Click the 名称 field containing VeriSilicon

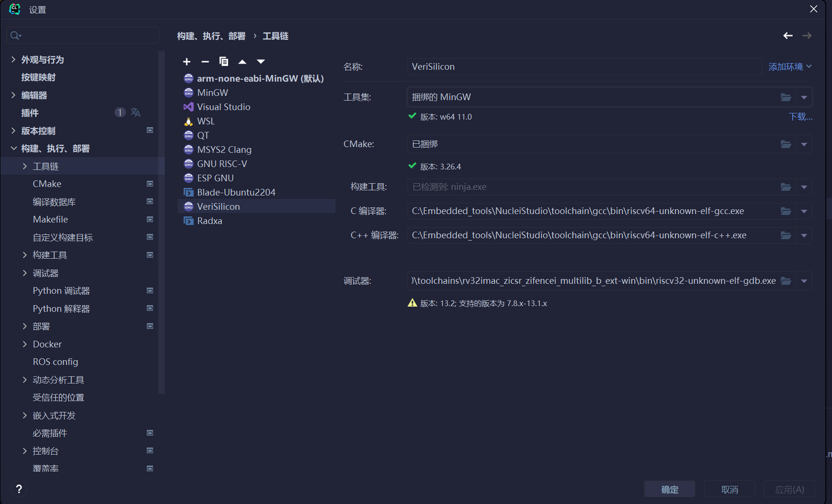585,67
